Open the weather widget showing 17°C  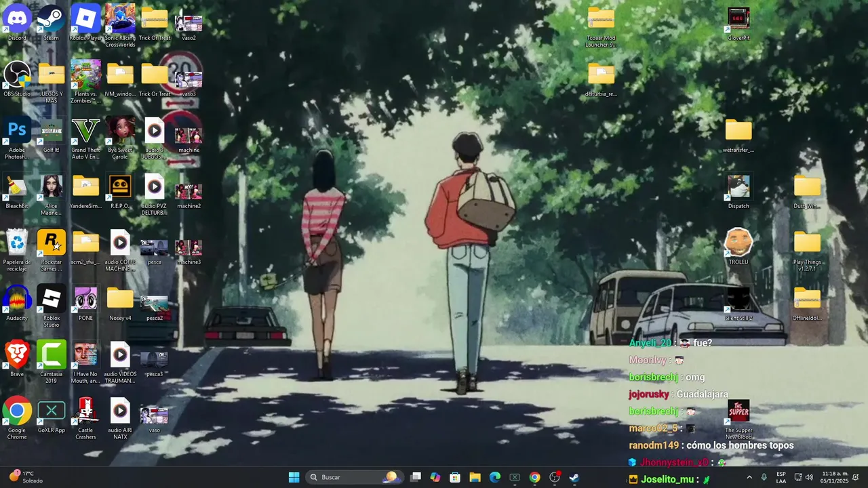click(26, 477)
